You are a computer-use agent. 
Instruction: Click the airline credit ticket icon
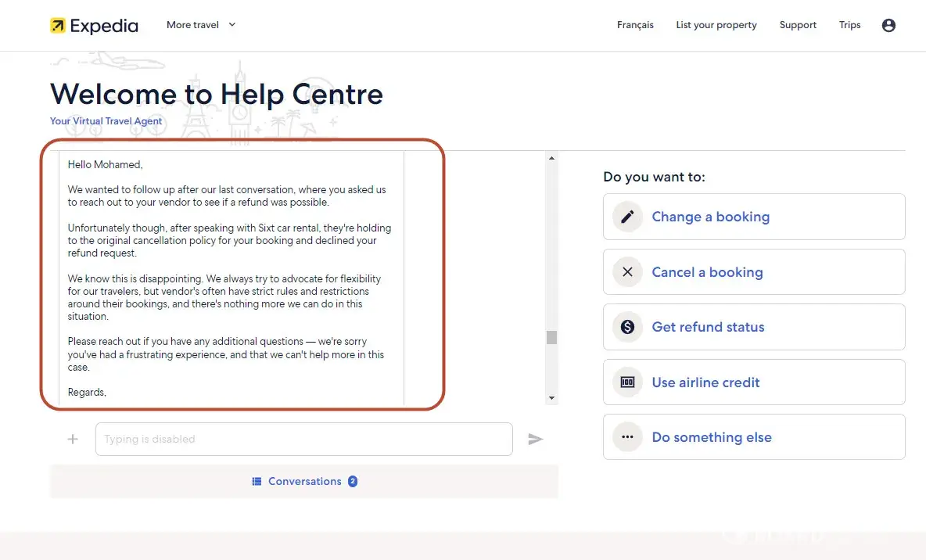tap(627, 382)
